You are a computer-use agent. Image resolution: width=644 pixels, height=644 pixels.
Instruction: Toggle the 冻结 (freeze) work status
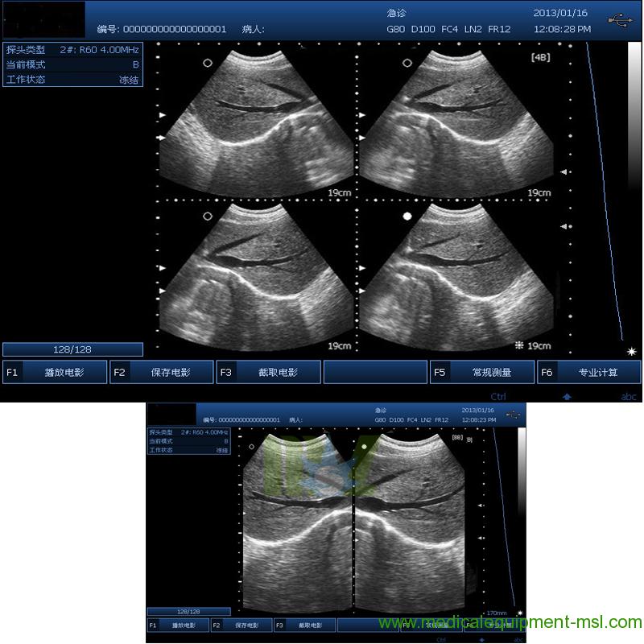coord(127,79)
